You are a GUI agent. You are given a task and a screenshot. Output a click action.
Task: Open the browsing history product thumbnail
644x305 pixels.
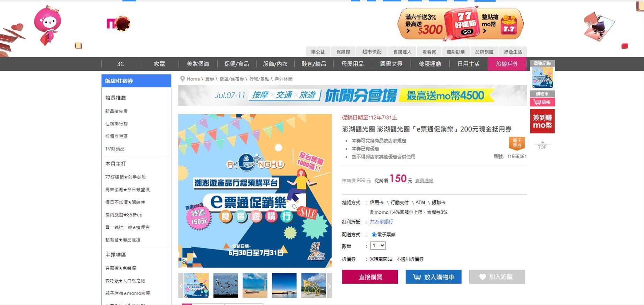[542, 77]
